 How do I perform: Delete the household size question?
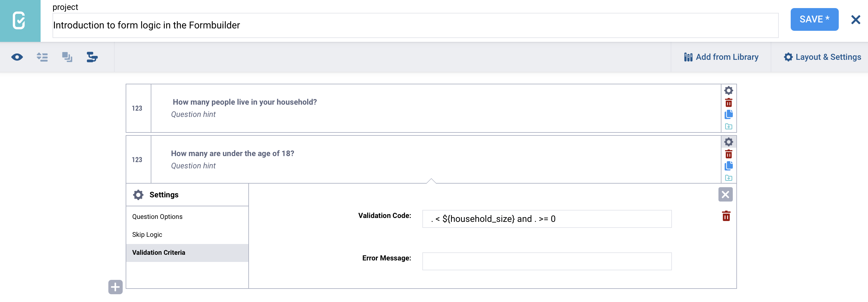[729, 103]
